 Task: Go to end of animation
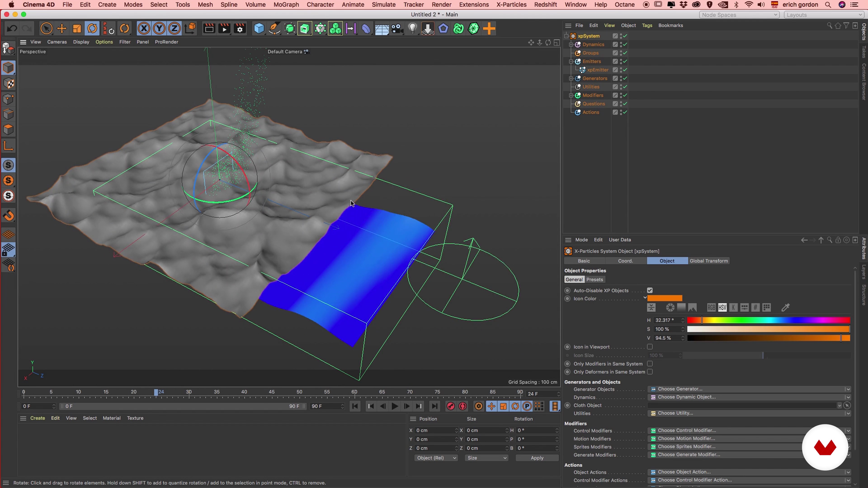[x=435, y=406]
